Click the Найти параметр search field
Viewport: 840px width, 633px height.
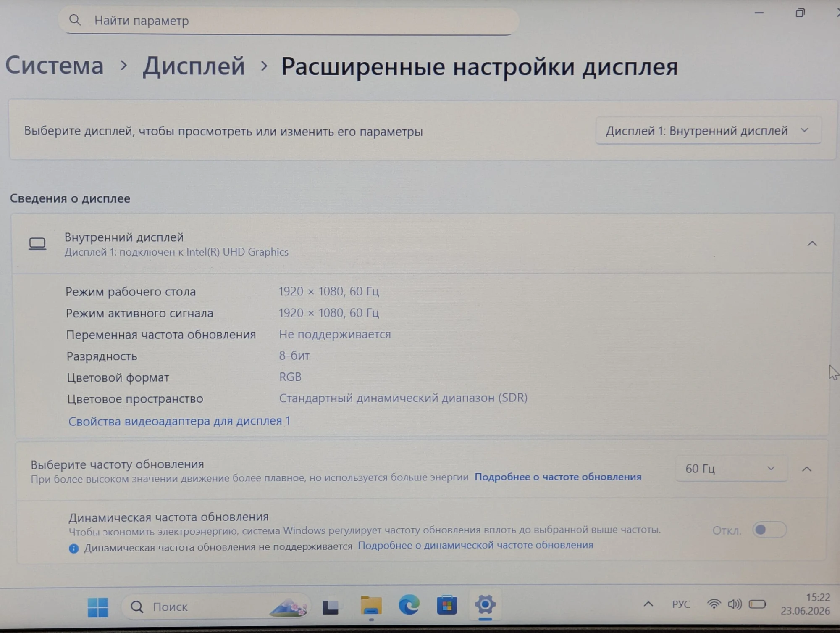pos(289,21)
